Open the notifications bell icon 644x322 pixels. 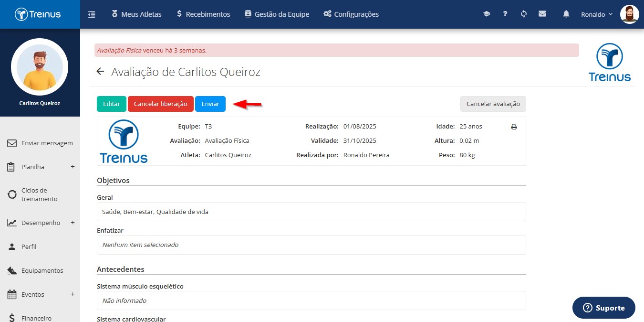pyautogui.click(x=566, y=14)
